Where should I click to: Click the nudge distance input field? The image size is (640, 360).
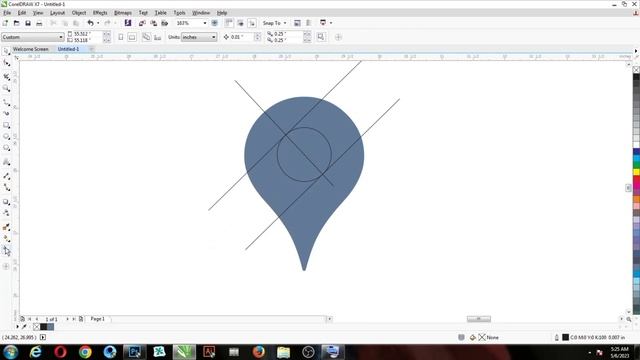point(242,37)
